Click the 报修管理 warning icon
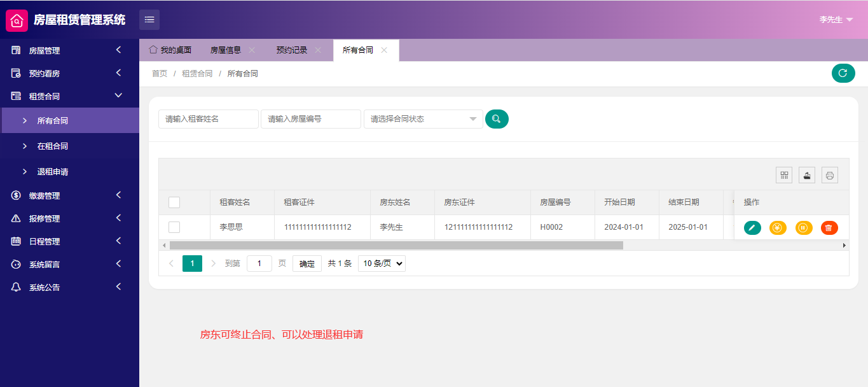This screenshot has height=387, width=868. [16, 218]
